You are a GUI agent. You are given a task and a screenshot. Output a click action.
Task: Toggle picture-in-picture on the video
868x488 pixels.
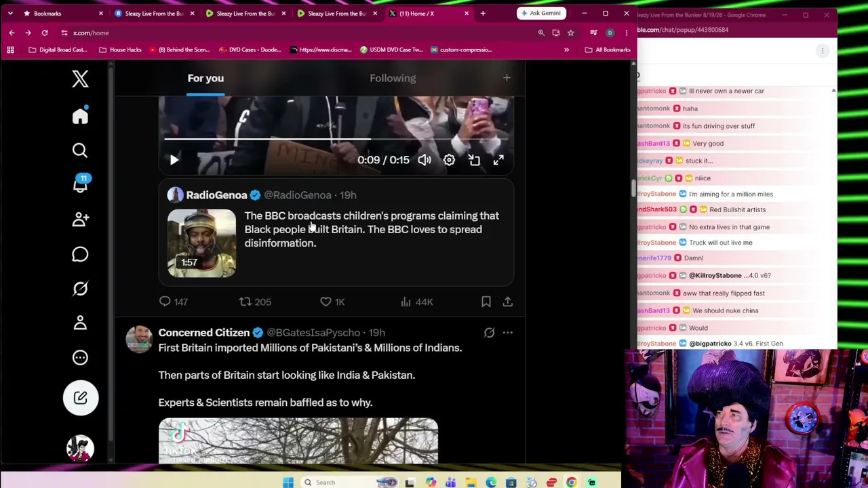pyautogui.click(x=474, y=160)
